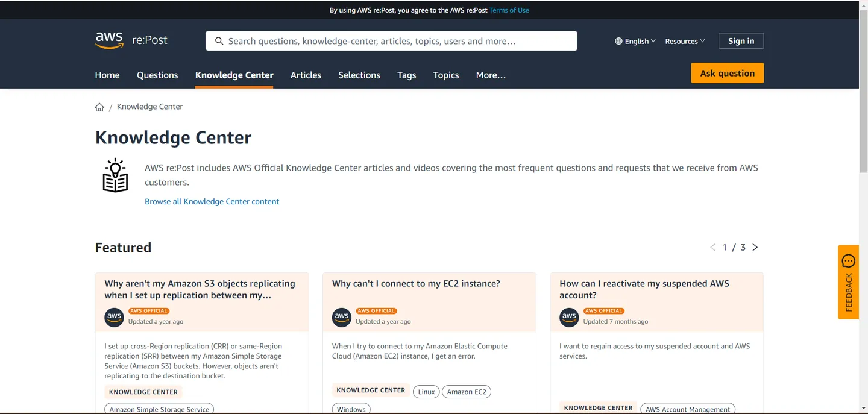Click 'I want to regain access' description
The height and width of the screenshot is (414, 868).
pos(655,351)
